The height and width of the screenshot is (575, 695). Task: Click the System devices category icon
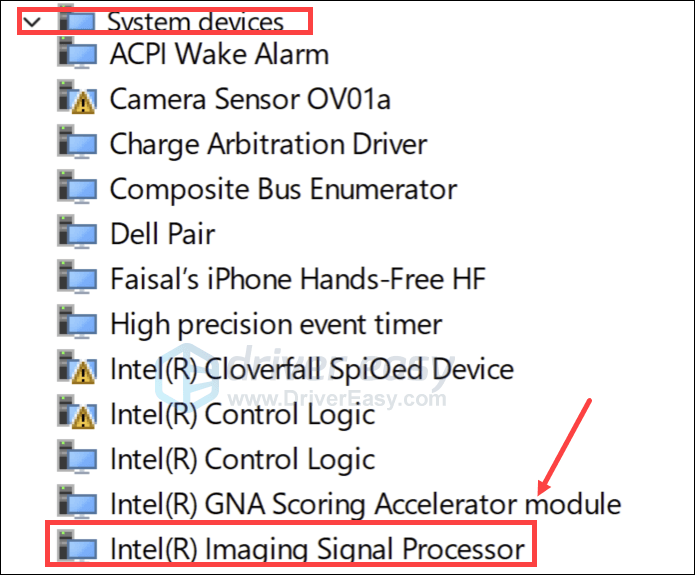(76, 20)
